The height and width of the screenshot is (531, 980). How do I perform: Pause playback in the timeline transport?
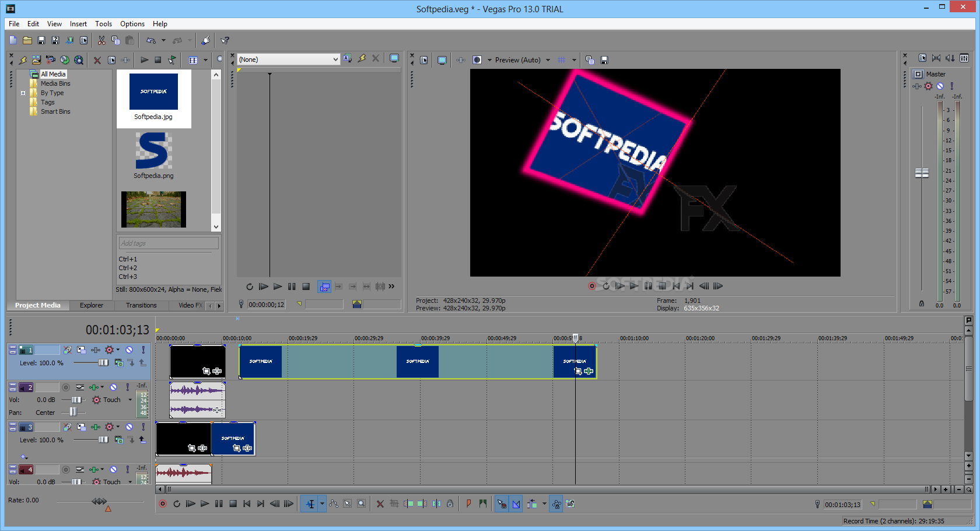[x=219, y=504]
